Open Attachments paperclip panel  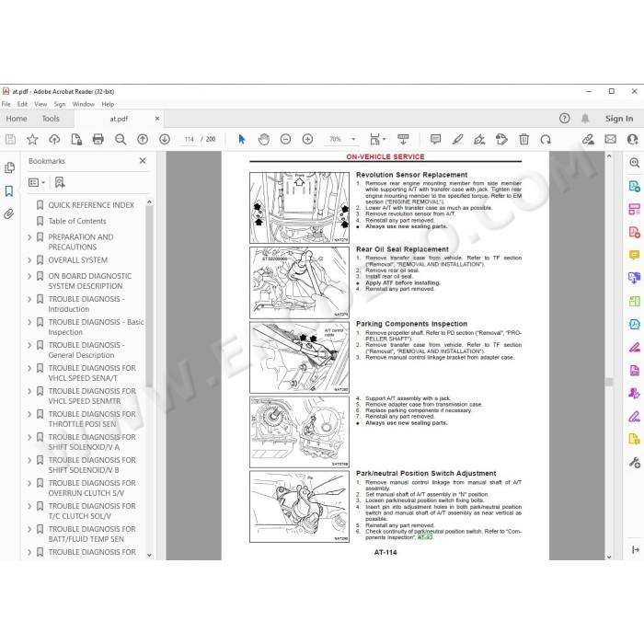[x=9, y=214]
